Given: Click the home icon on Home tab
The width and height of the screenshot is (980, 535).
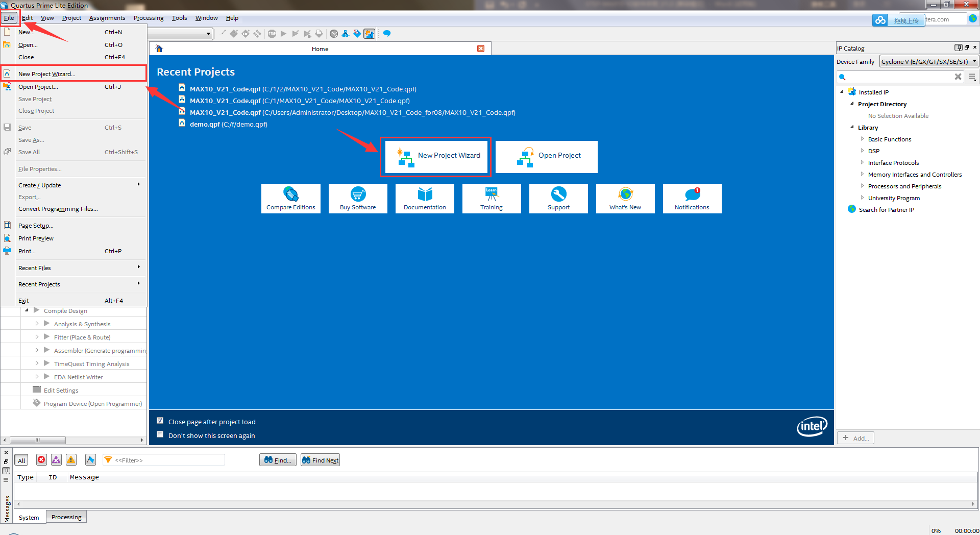Looking at the screenshot, I should pos(159,49).
